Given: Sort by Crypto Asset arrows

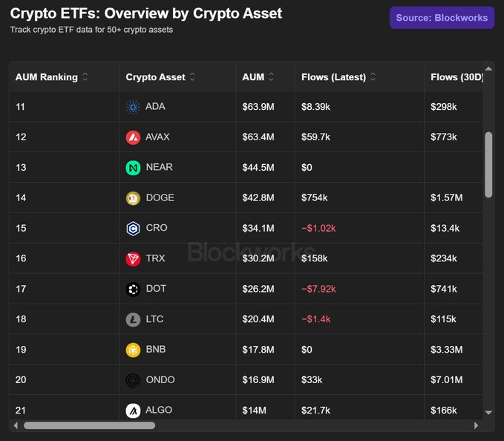Looking at the screenshot, I should pos(192,76).
